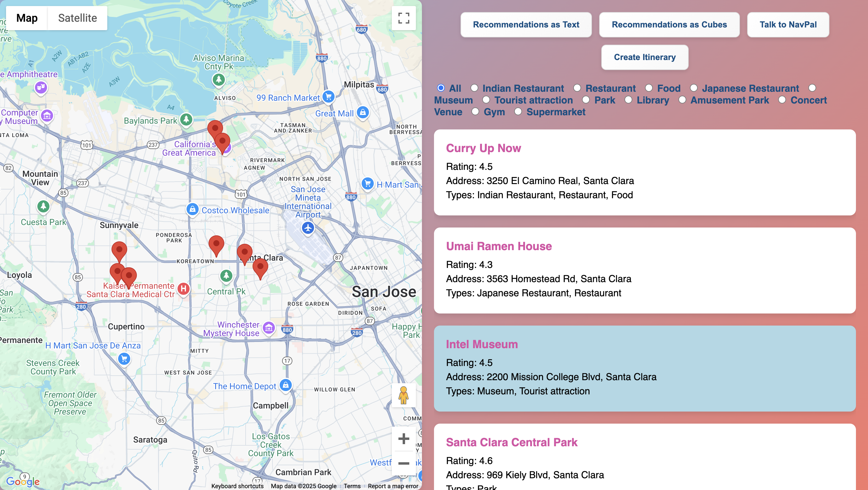Click the Winchester Mystery House museum icon
Viewport: 868px width, 490px height.
(269, 328)
